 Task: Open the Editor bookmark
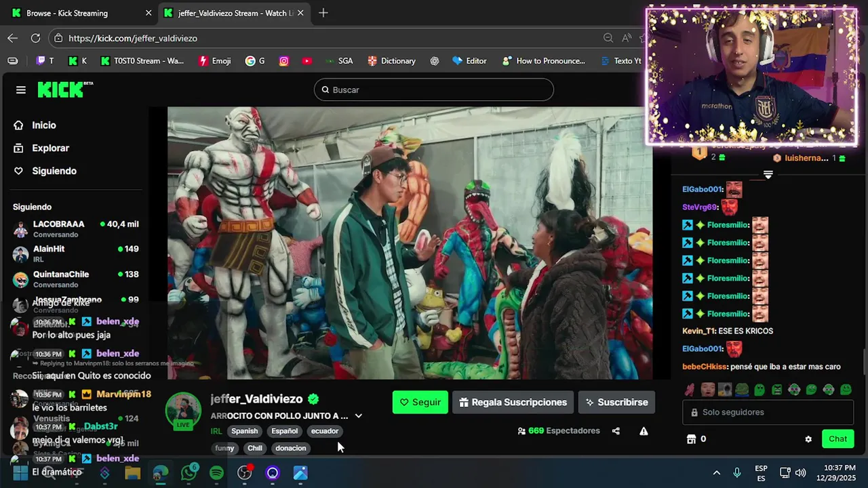pyautogui.click(x=469, y=61)
